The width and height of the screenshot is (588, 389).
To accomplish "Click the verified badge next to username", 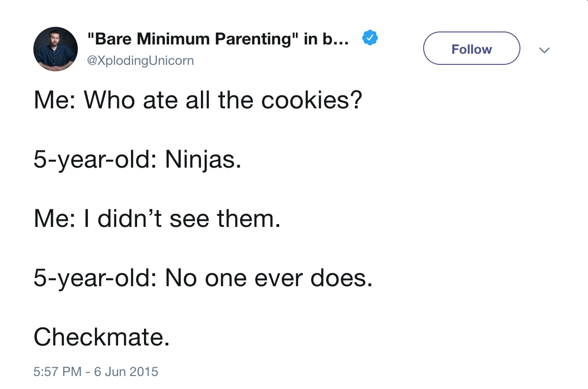I will point(369,38).
